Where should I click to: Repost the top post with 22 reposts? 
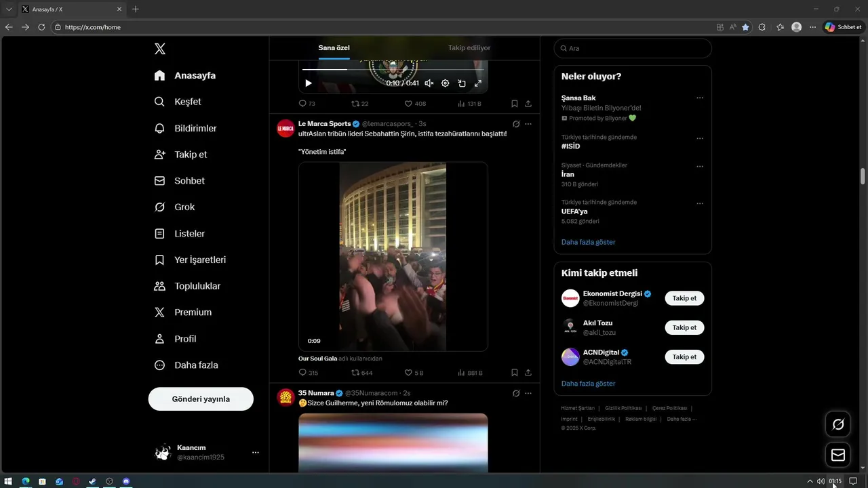coord(360,104)
